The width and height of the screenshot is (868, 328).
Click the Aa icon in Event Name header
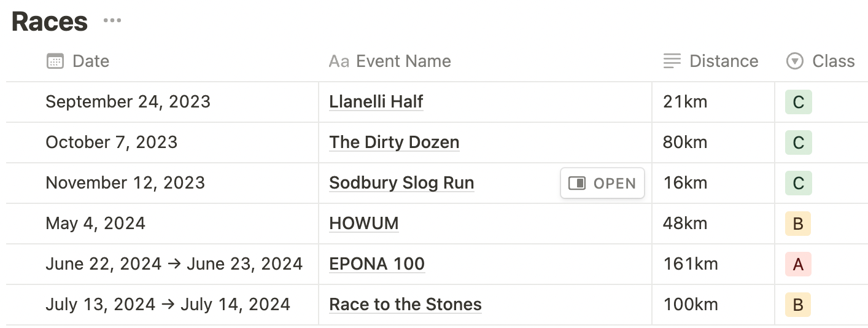(x=339, y=61)
